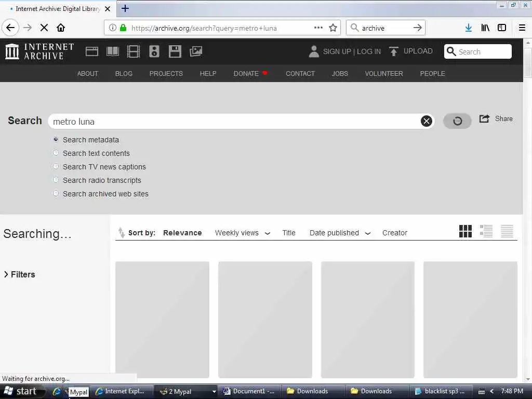This screenshot has height=399, width=532.
Task: Switch to detailed list view
Action: [x=486, y=231]
